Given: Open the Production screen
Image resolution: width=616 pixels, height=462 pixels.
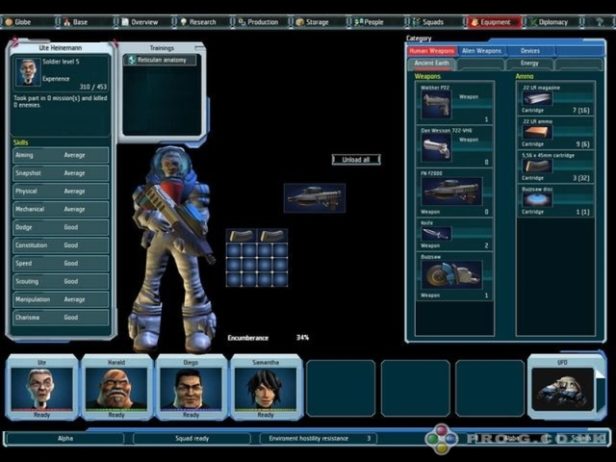Looking at the screenshot, I should (260, 22).
